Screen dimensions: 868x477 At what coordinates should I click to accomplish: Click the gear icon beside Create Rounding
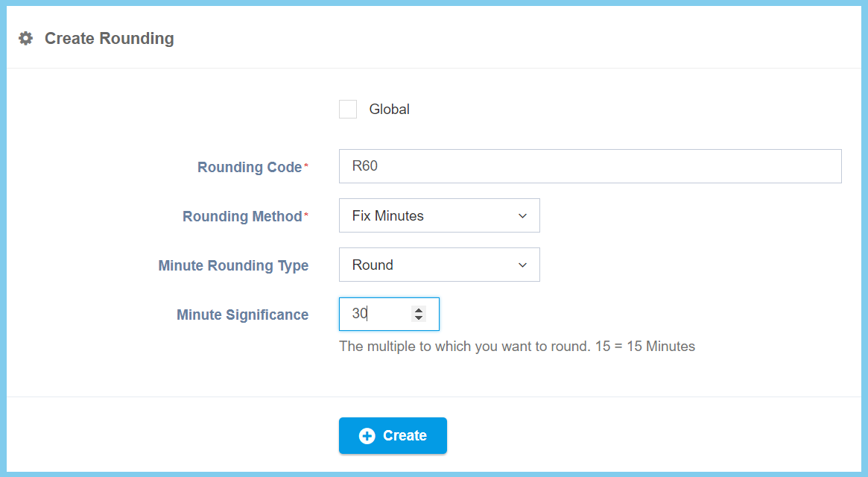point(26,39)
